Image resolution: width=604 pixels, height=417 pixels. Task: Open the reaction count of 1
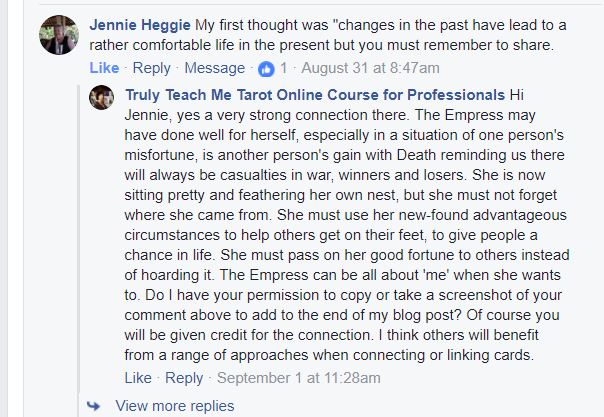[284, 68]
